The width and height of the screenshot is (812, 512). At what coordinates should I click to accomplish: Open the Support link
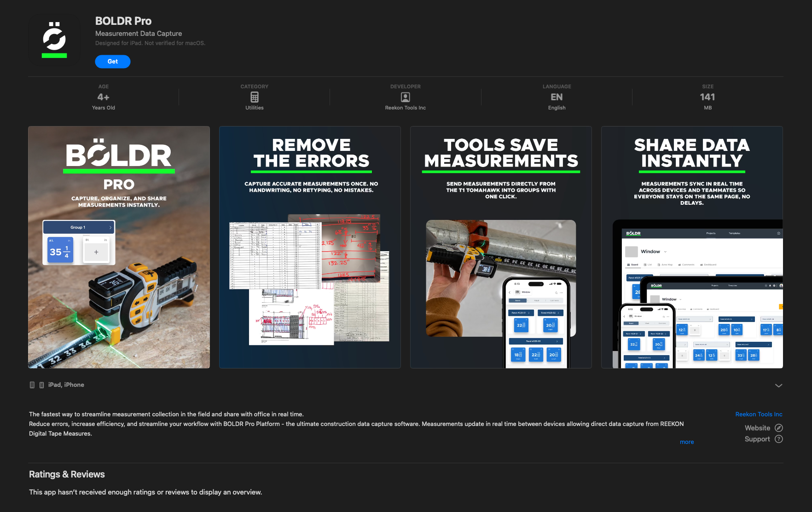pyautogui.click(x=757, y=439)
